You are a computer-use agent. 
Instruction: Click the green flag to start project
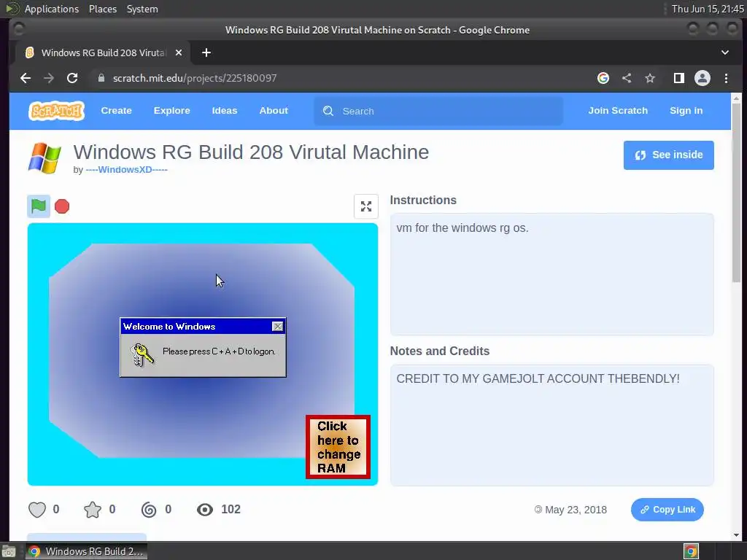click(39, 206)
